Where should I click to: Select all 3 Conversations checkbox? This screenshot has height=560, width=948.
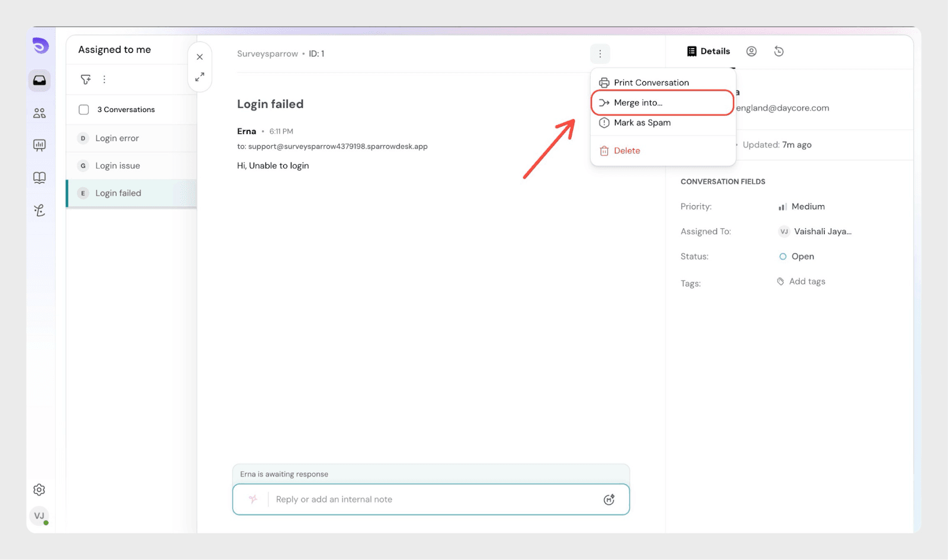click(84, 110)
